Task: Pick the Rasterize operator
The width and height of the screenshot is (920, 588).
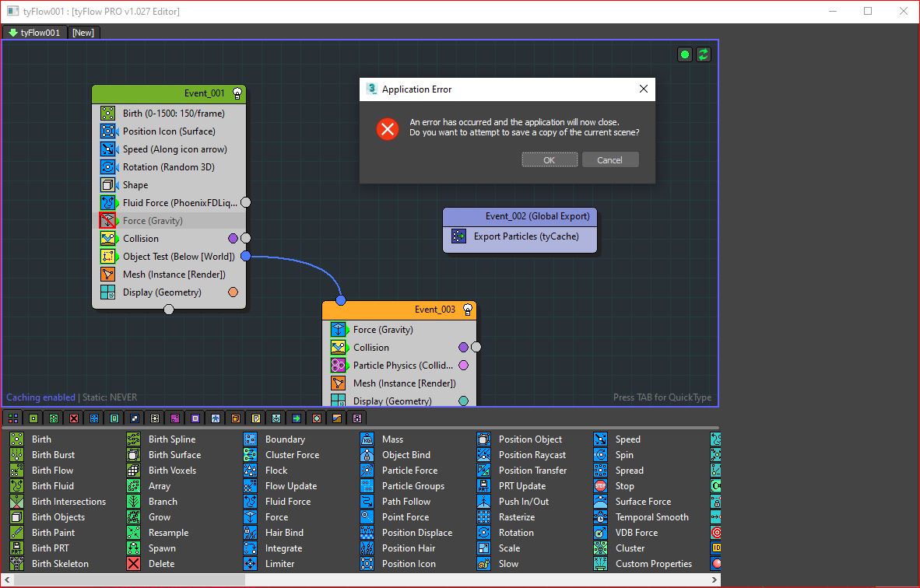Action: 507,517
